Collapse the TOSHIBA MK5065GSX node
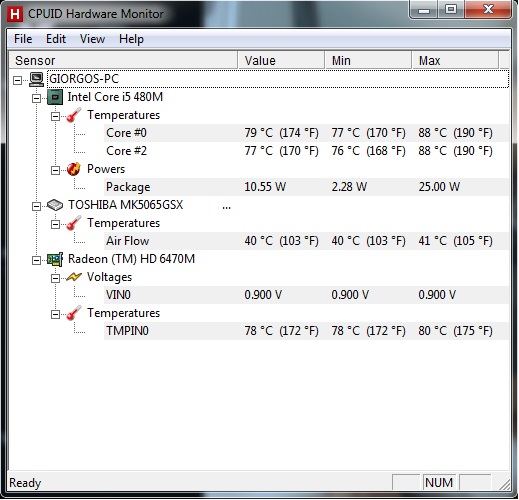519x500 pixels. click(36, 206)
